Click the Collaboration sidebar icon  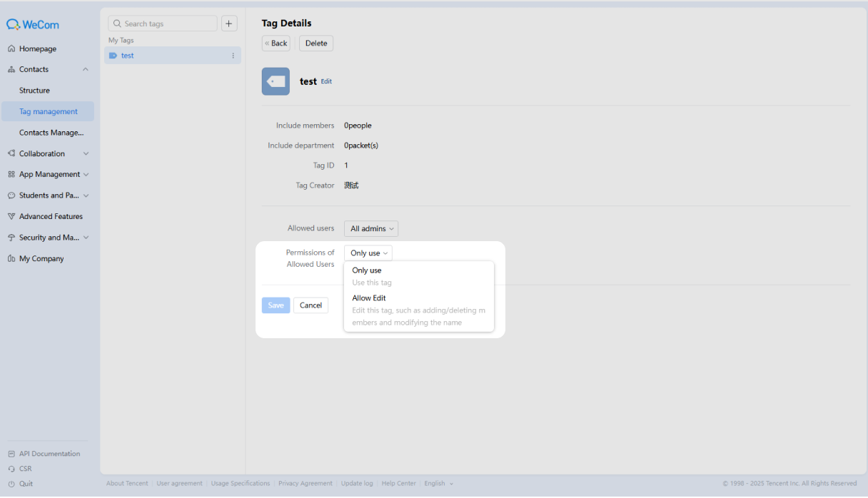[x=11, y=154]
